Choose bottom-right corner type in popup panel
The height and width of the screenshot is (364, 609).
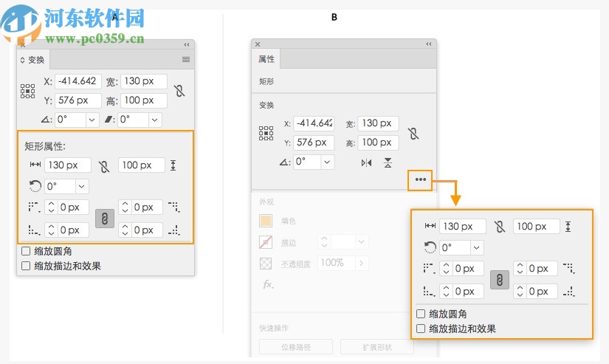click(x=569, y=292)
